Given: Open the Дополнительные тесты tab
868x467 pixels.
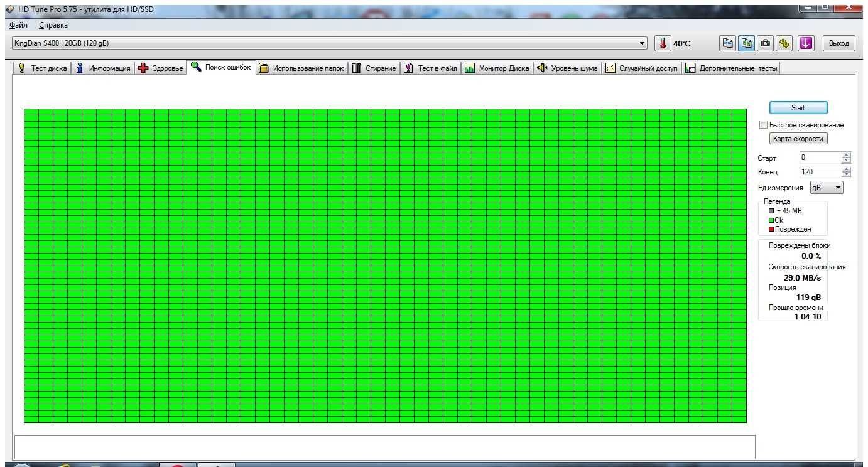Looking at the screenshot, I should 731,68.
